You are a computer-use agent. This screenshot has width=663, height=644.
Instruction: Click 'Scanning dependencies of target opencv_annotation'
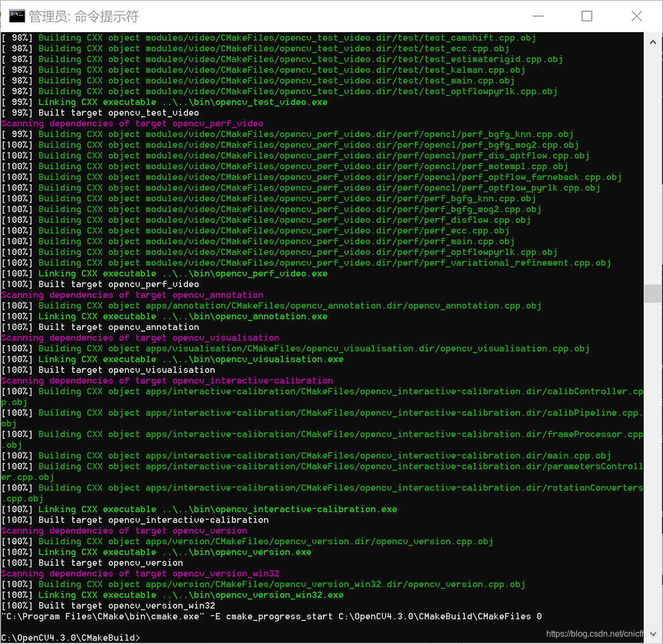(x=132, y=295)
